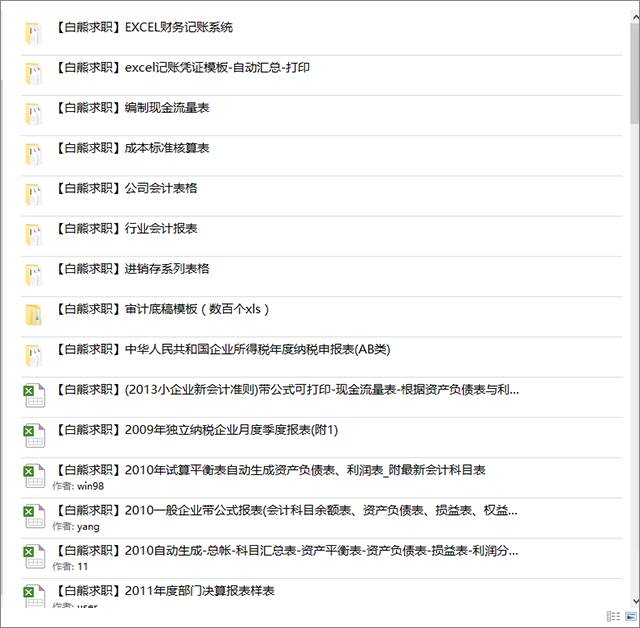Image resolution: width=640 pixels, height=628 pixels.
Task: Select the Excel icon for 2010一般企业带公式报表 file
Action: point(34,517)
